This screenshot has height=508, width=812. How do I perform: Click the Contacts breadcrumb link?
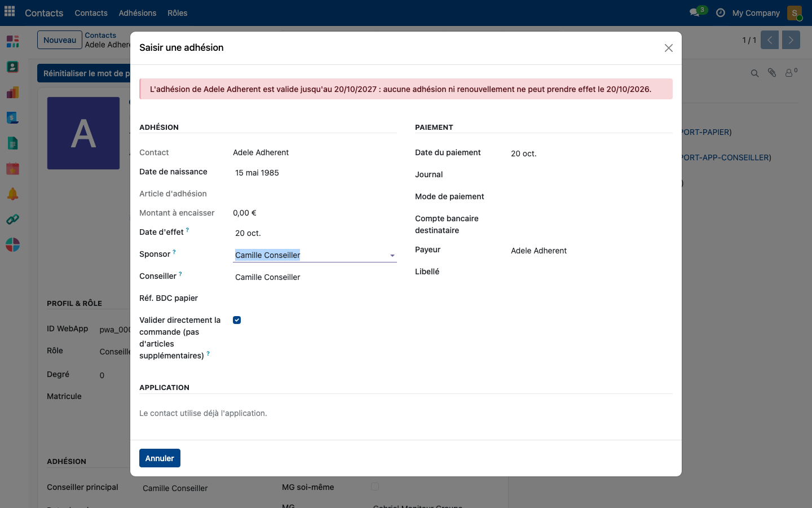pyautogui.click(x=100, y=35)
